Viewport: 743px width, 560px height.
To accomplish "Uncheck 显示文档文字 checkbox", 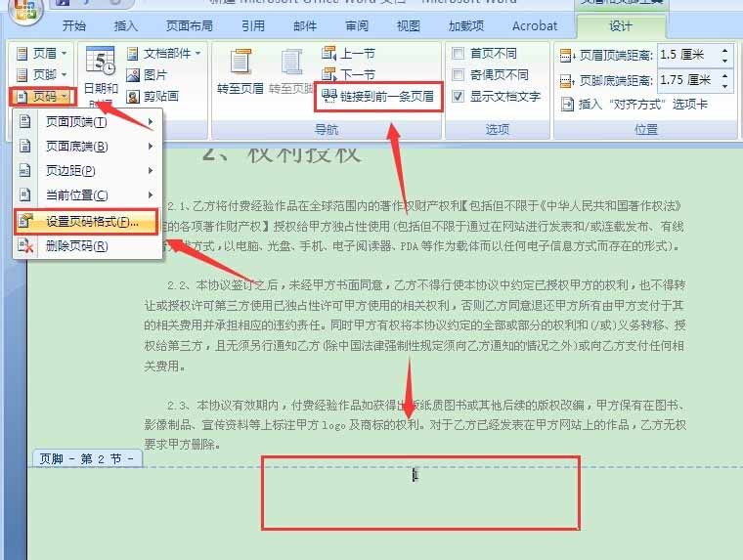I will pyautogui.click(x=458, y=96).
